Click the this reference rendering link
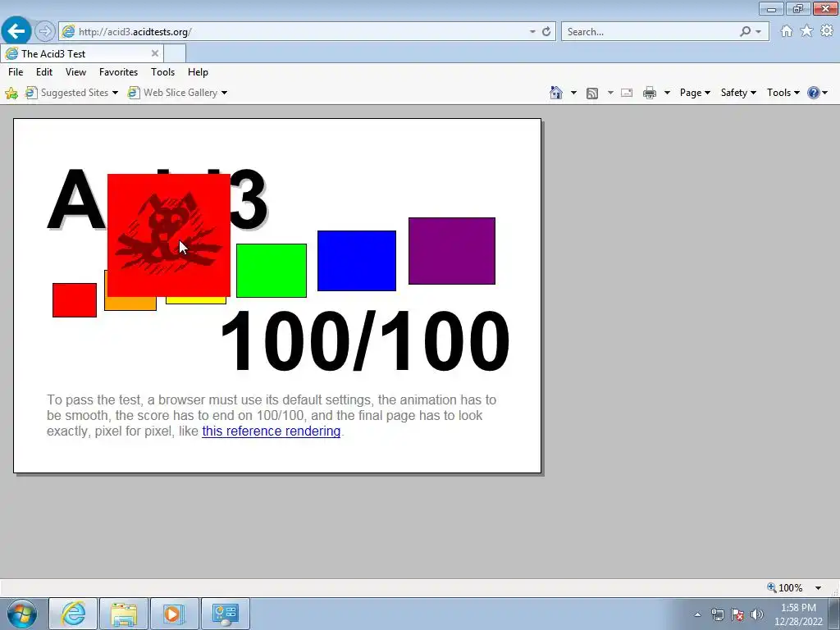This screenshot has height=630, width=840. (x=271, y=431)
